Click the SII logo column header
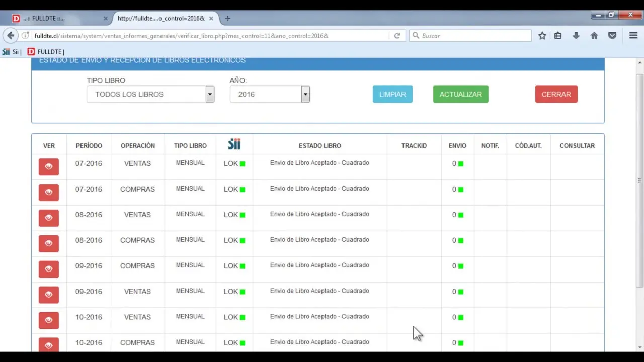 (234, 145)
